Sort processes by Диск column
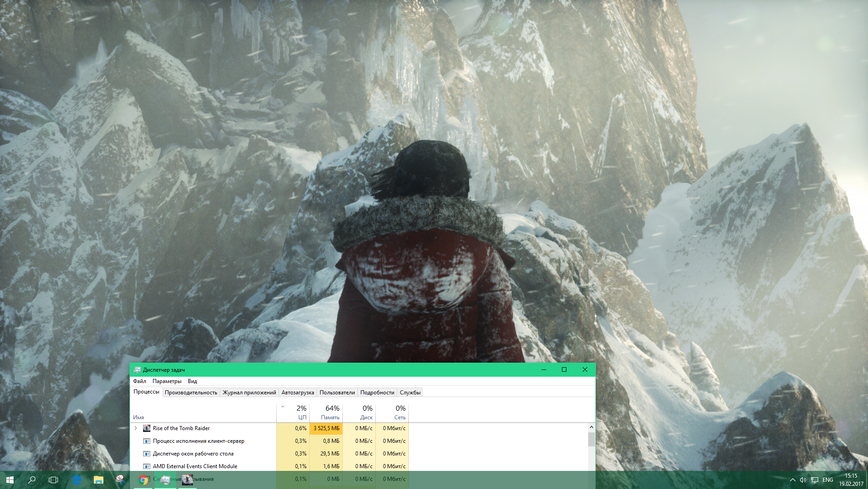Image resolution: width=868 pixels, height=489 pixels. click(359, 413)
